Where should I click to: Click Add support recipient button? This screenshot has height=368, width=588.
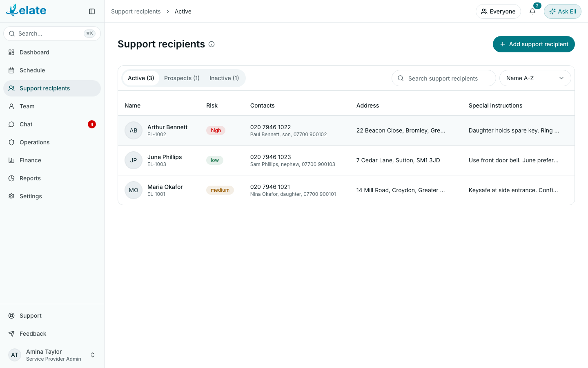pos(534,44)
